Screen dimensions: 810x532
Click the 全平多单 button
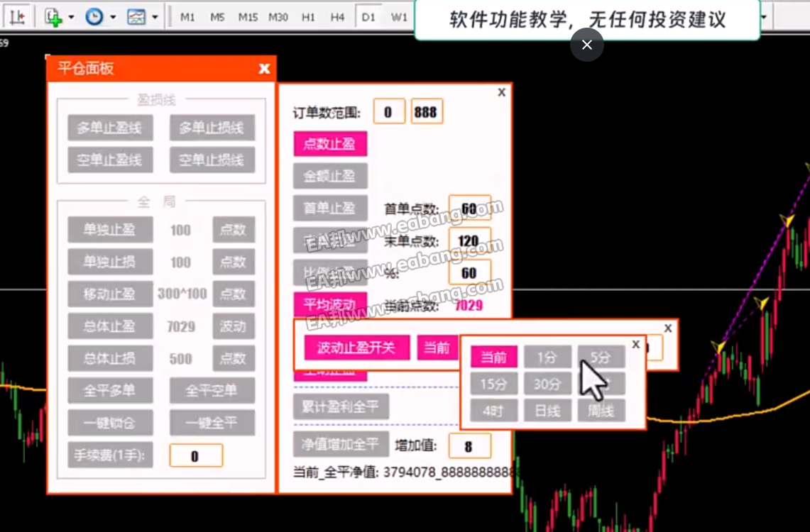[x=110, y=392]
